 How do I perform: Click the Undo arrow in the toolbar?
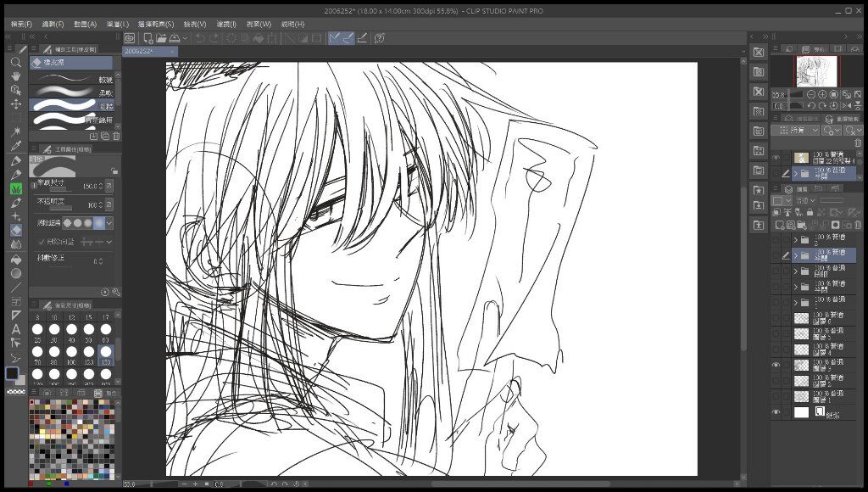[200, 38]
